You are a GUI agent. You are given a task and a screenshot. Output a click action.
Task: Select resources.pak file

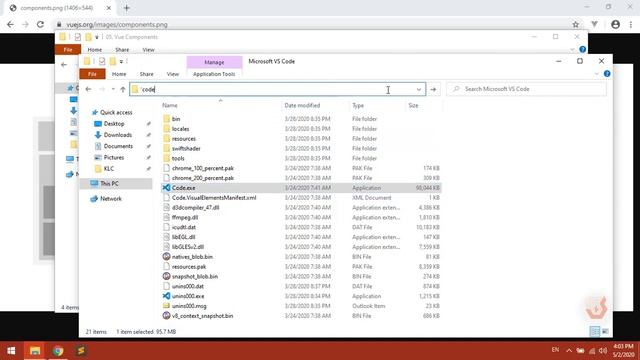[x=189, y=267]
